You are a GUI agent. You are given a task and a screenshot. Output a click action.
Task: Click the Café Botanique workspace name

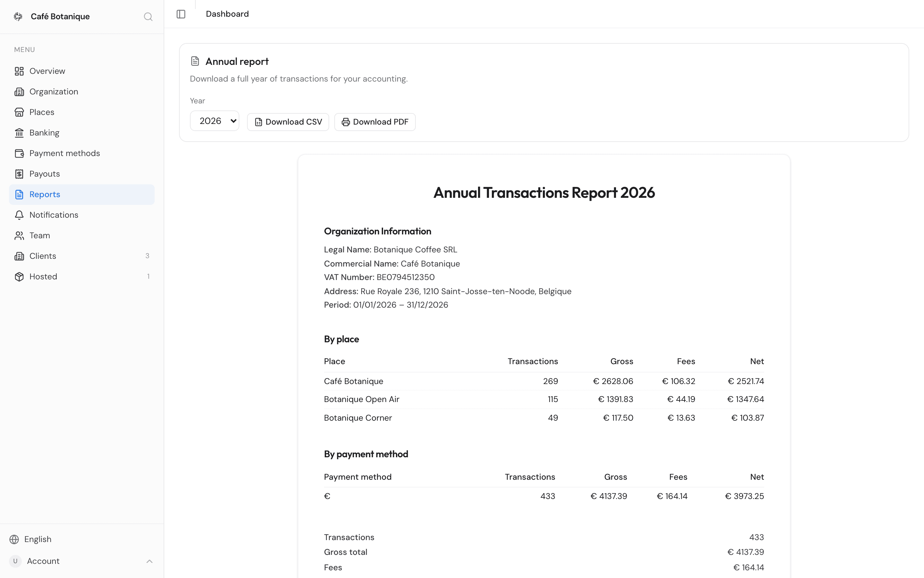(x=60, y=16)
